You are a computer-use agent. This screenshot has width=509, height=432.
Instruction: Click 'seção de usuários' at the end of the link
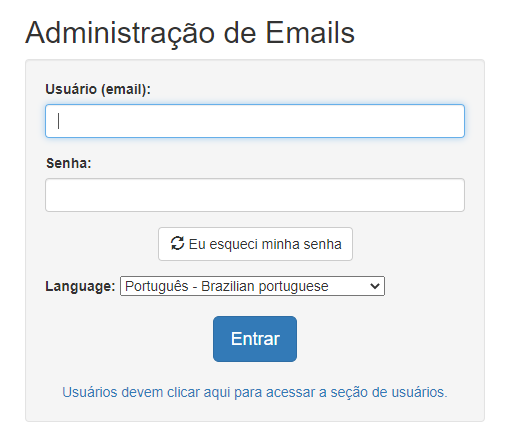click(389, 393)
